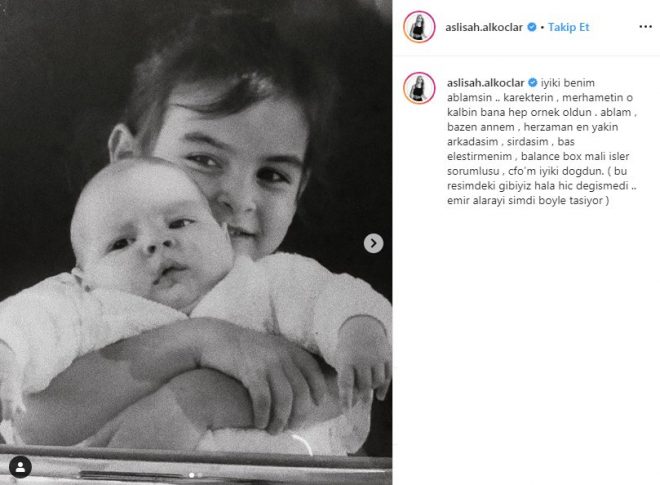The image size is (660, 485).
Task: Jump to the second carousel dot indicator
Action: tap(200, 475)
